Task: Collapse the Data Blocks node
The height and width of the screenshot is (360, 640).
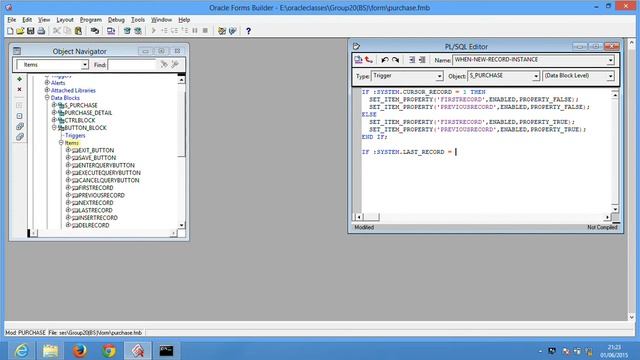Action: pyautogui.click(x=47, y=98)
